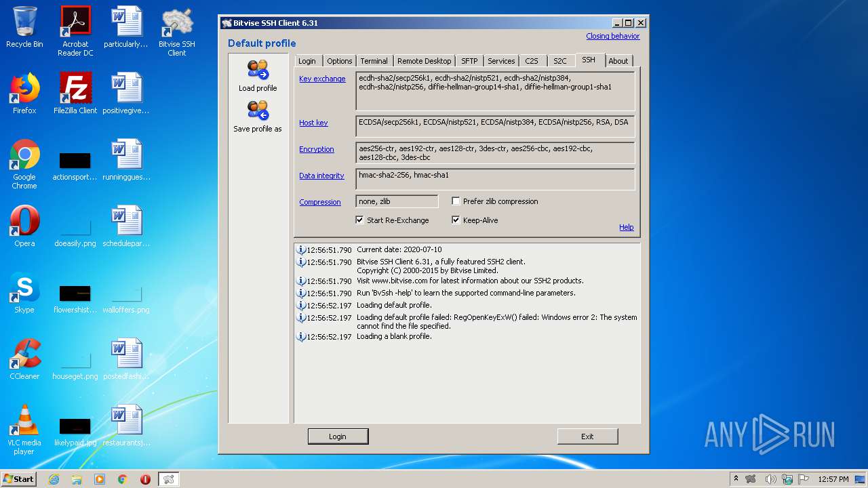868x488 pixels.
Task: Select houseget.png on the desktop
Action: click(x=75, y=365)
